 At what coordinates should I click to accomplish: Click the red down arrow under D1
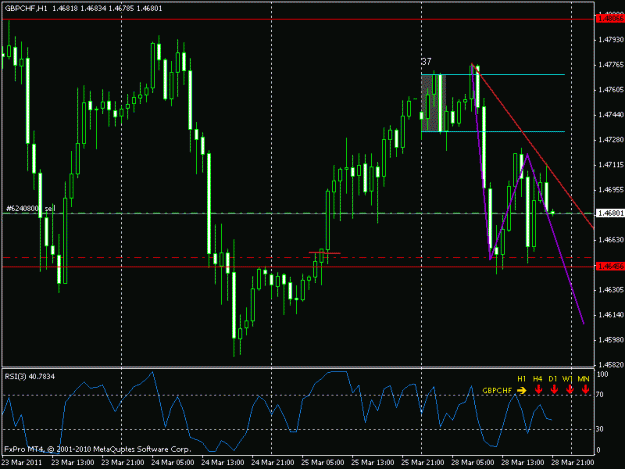point(554,390)
